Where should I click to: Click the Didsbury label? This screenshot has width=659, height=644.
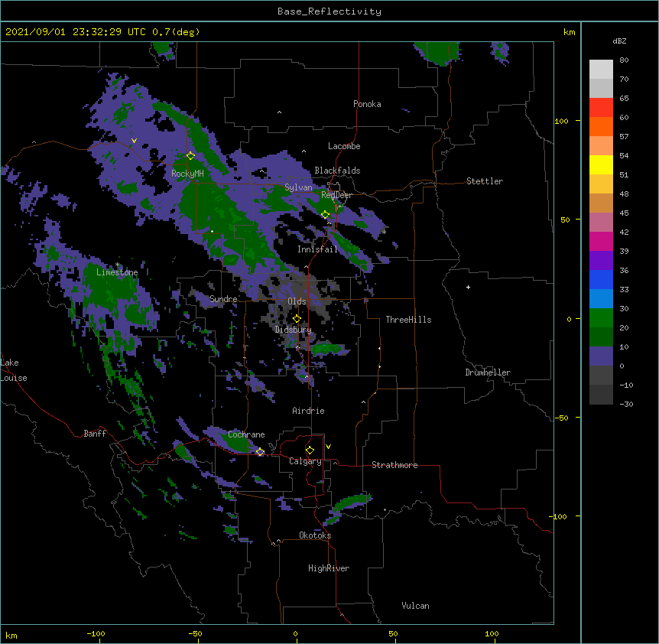point(293,330)
